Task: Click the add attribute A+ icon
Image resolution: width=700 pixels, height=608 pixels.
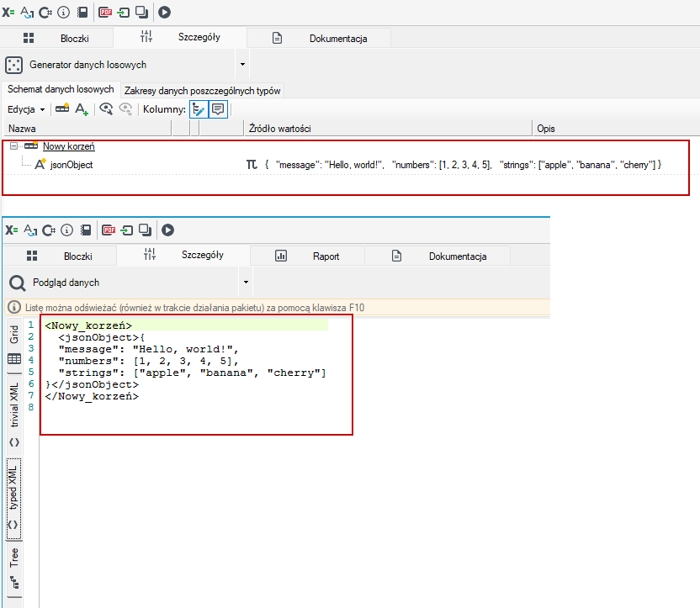Action: (82, 108)
